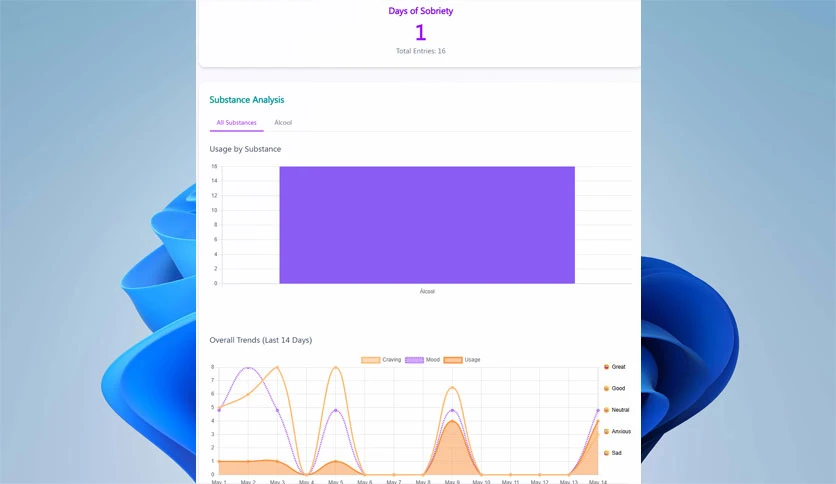836x484 pixels.
Task: Click the Álcool label under the bar chart
Action: coord(427,292)
